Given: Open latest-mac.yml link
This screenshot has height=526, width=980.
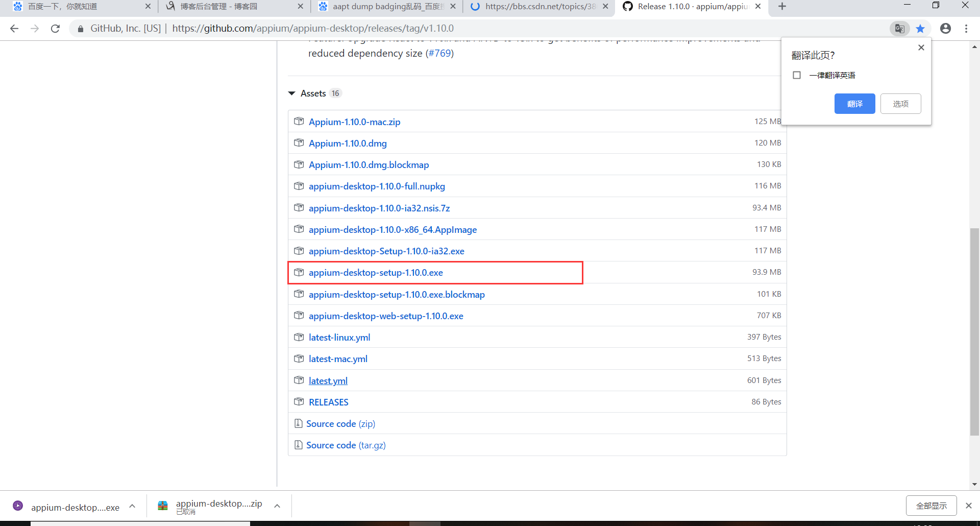Looking at the screenshot, I should (x=338, y=358).
